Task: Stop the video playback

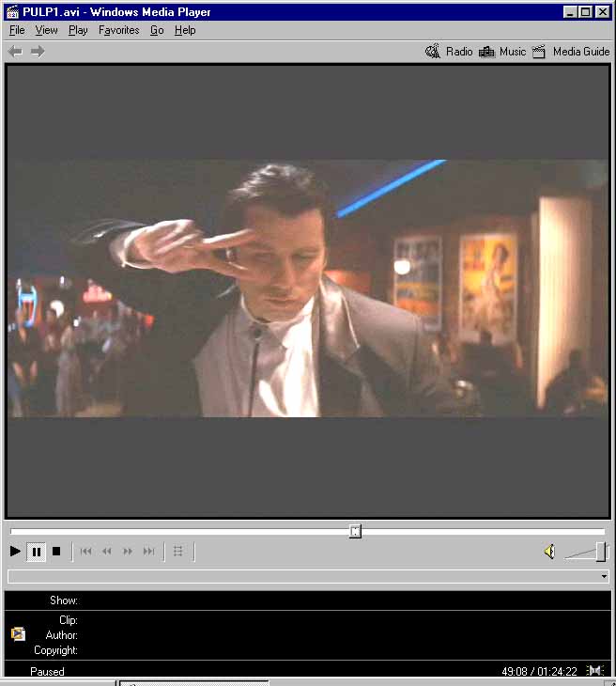Action: click(56, 552)
